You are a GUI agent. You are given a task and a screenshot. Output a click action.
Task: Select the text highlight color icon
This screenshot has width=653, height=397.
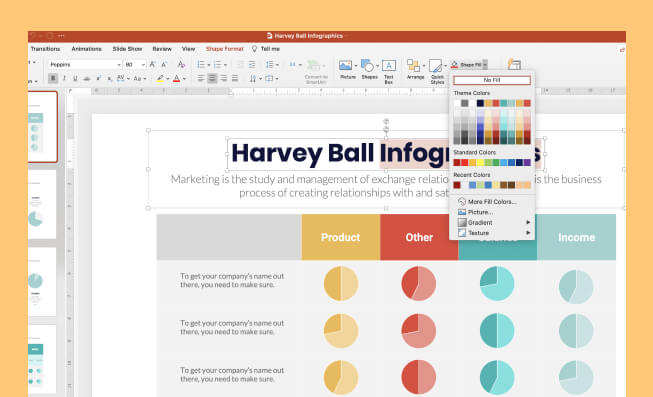tap(160, 78)
